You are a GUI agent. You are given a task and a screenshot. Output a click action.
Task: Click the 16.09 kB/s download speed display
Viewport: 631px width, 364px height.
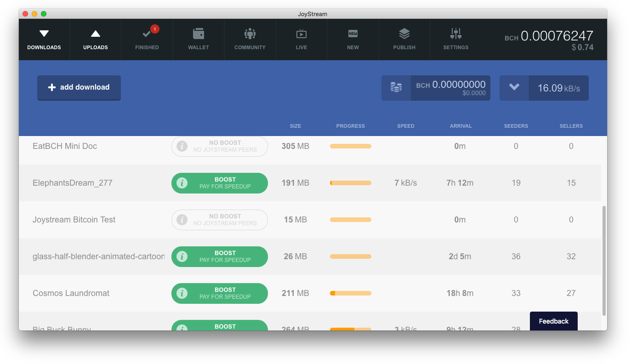[x=559, y=88]
